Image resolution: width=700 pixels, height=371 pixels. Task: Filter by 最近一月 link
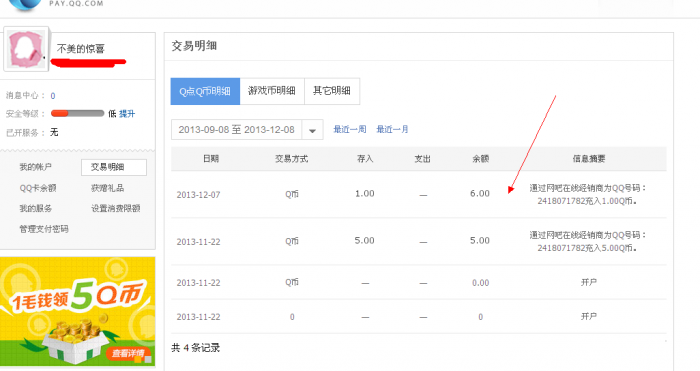pos(392,129)
